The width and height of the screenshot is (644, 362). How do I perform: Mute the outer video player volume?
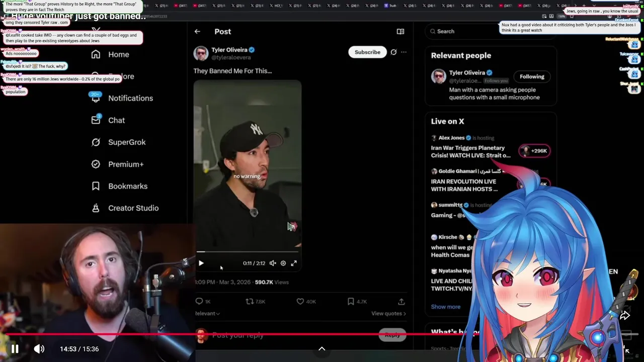click(39, 349)
